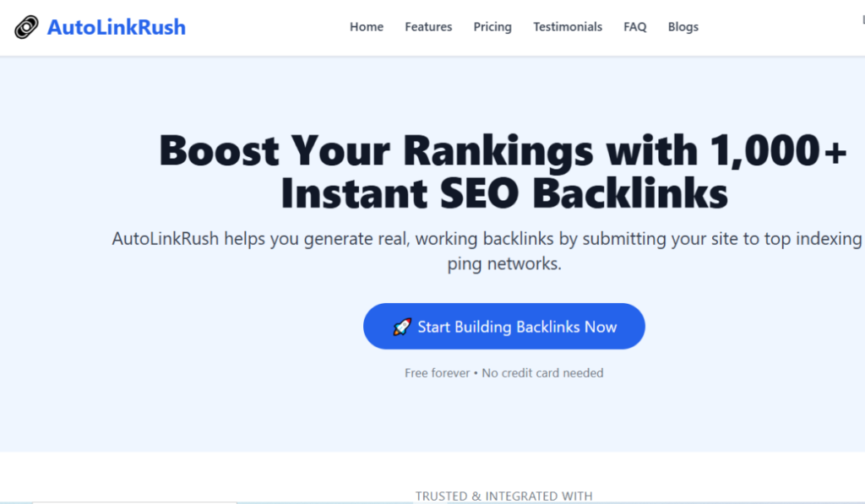Visit the Blogs page link
This screenshot has height=504, width=865.
tap(683, 27)
